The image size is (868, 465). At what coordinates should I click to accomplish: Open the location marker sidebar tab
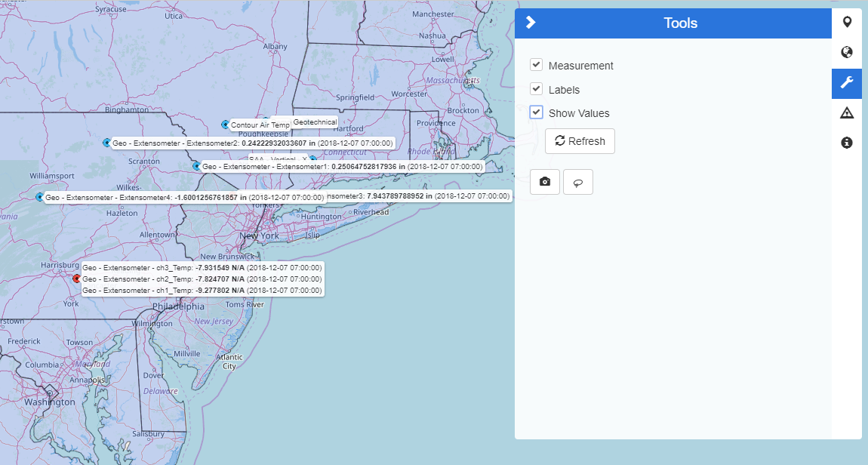click(846, 22)
